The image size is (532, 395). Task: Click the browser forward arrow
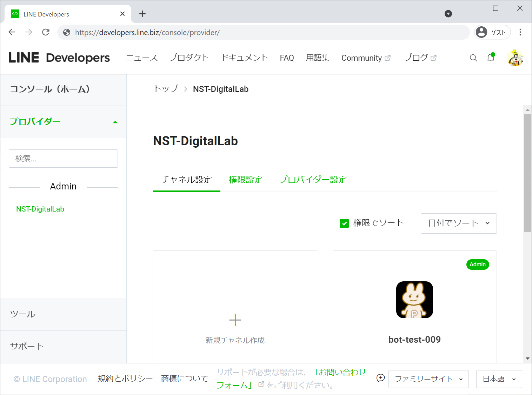click(x=29, y=32)
